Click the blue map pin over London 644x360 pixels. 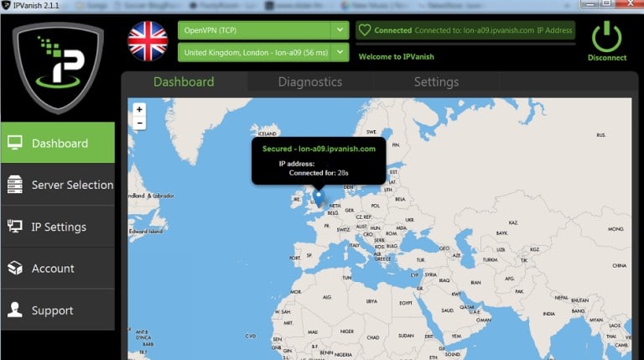[x=319, y=198]
